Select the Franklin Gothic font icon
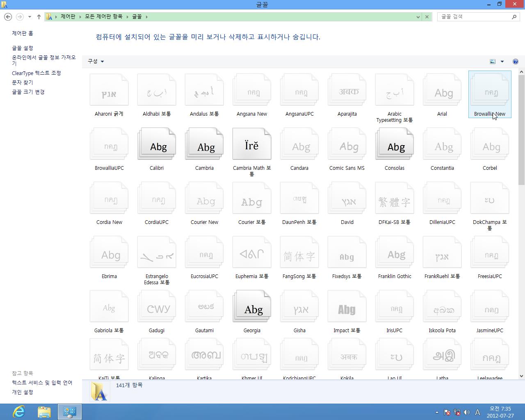Image resolution: width=525 pixels, height=420 pixels. coord(395,253)
